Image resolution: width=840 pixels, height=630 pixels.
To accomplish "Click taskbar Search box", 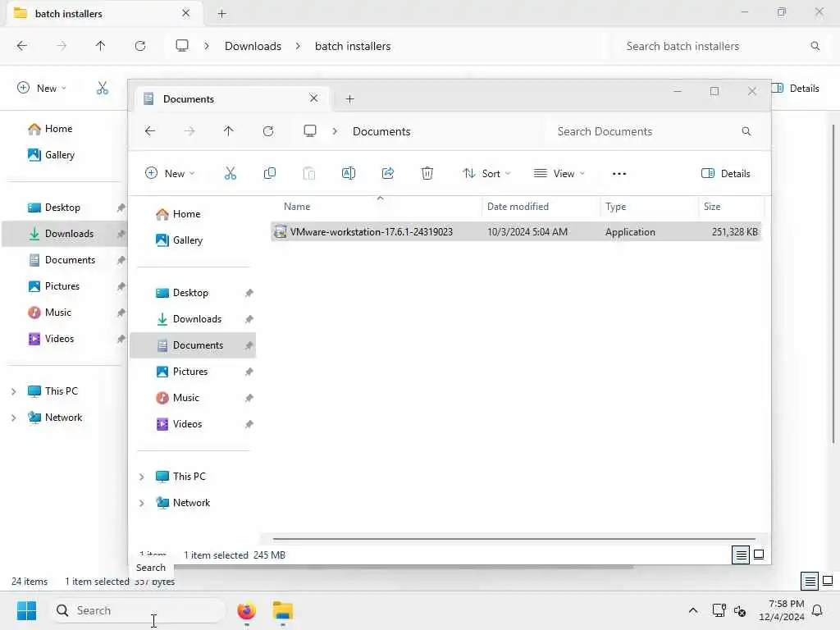I will pyautogui.click(x=138, y=610).
